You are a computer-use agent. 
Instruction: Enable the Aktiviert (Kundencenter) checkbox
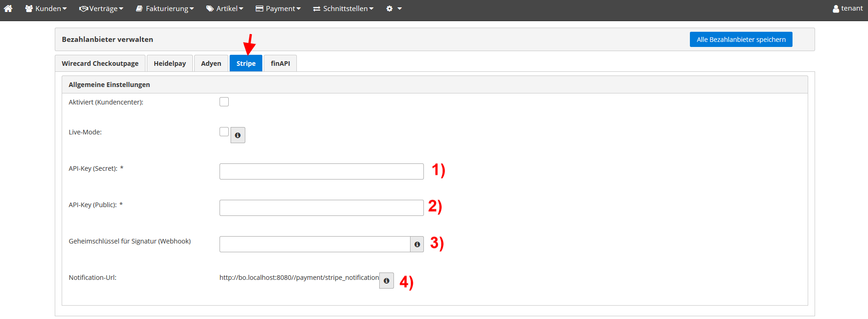point(224,102)
